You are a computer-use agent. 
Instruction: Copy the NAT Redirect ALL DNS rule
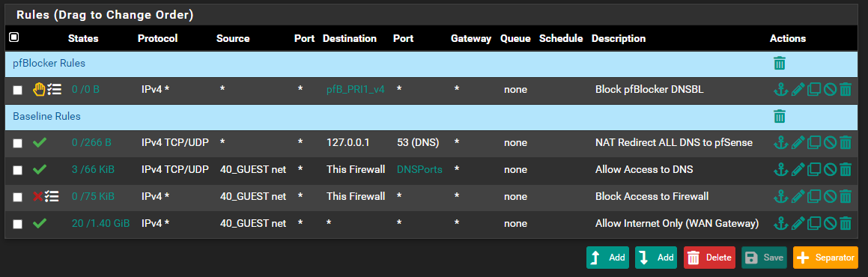[813, 143]
